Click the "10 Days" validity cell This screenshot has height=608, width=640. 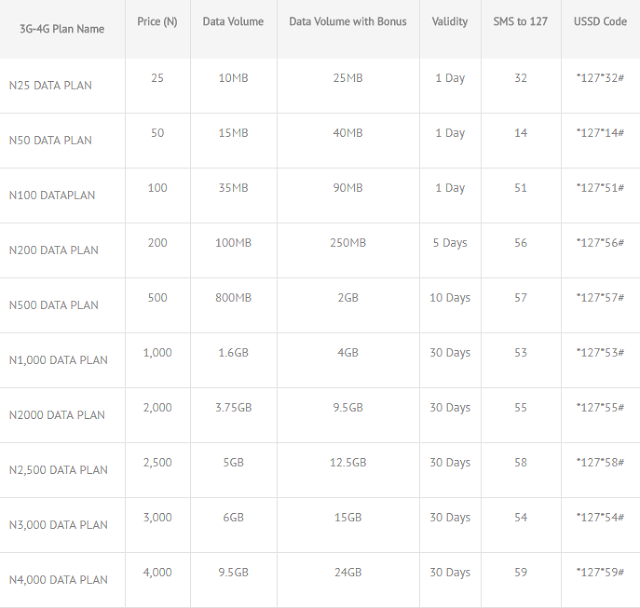point(450,298)
